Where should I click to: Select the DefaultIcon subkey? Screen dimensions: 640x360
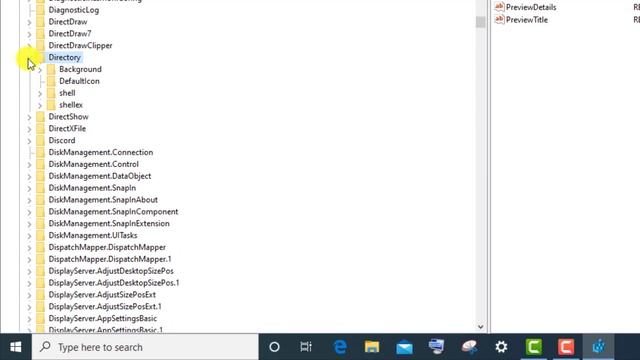[79, 81]
